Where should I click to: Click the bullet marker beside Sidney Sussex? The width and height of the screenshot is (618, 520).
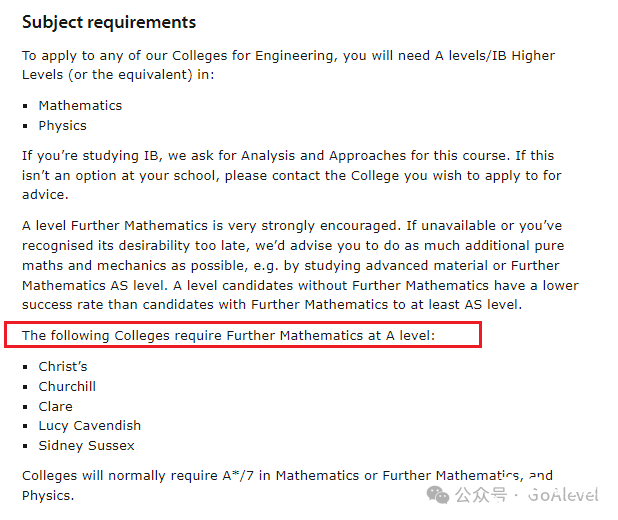(25, 446)
